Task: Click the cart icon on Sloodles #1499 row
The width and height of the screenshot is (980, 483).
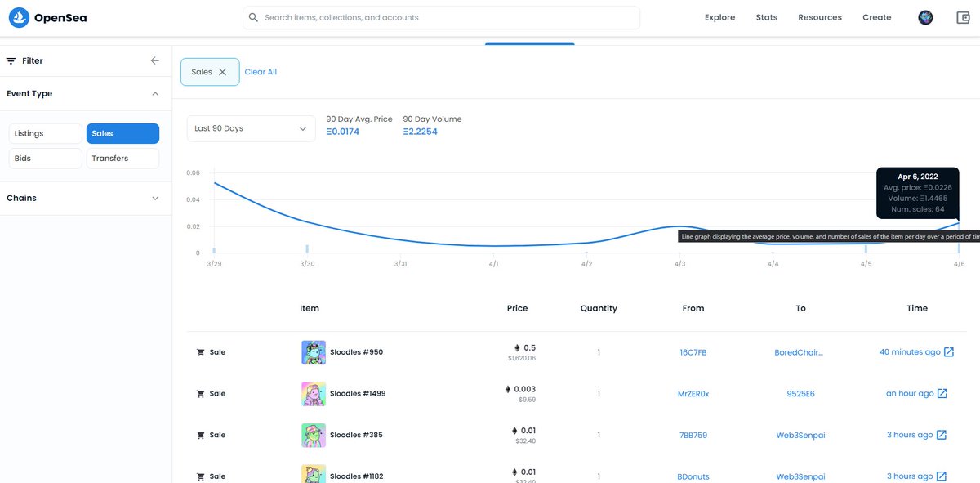Action: [201, 393]
